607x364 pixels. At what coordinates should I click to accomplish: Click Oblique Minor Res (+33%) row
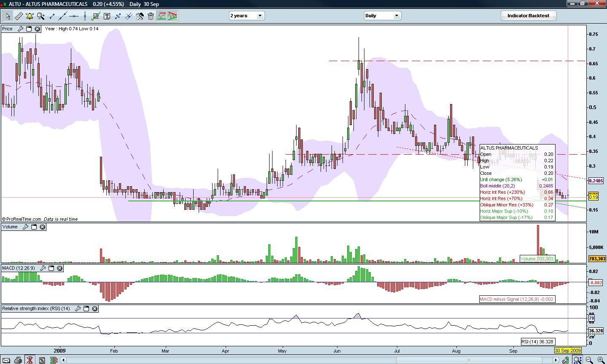(517, 205)
